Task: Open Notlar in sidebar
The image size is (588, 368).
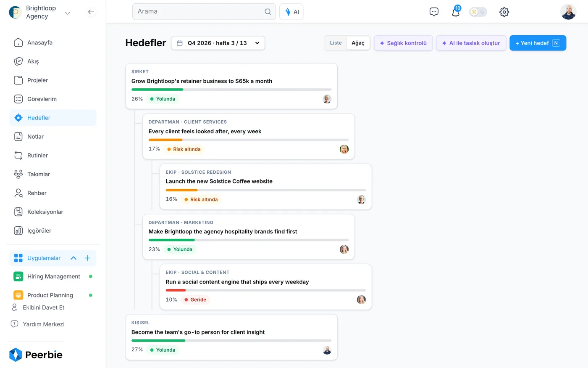Action: click(53, 137)
